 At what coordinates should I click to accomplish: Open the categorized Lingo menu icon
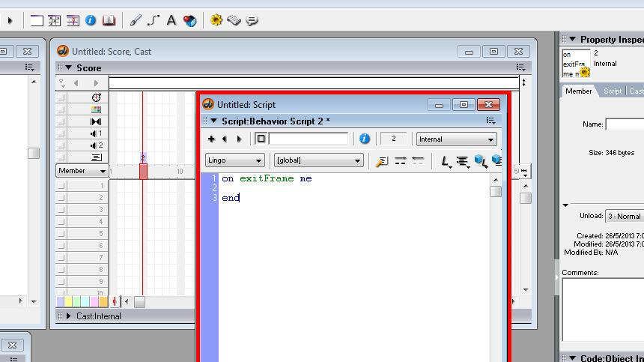(x=463, y=161)
